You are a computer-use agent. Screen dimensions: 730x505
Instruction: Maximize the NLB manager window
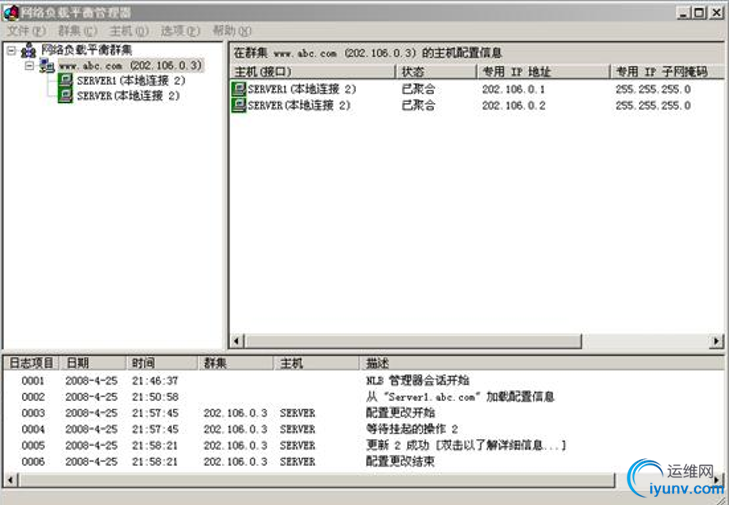click(699, 13)
